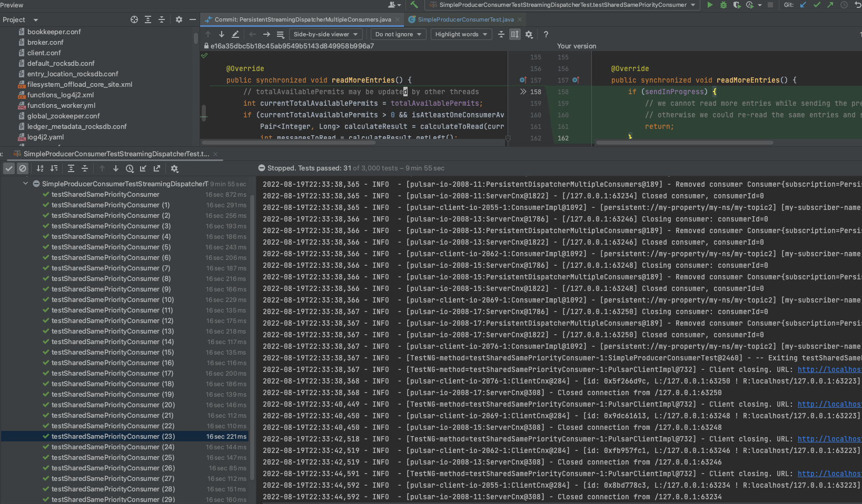The image size is (862, 504).
Task: Toggle the show passed tests checkmark
Action: click(9, 168)
